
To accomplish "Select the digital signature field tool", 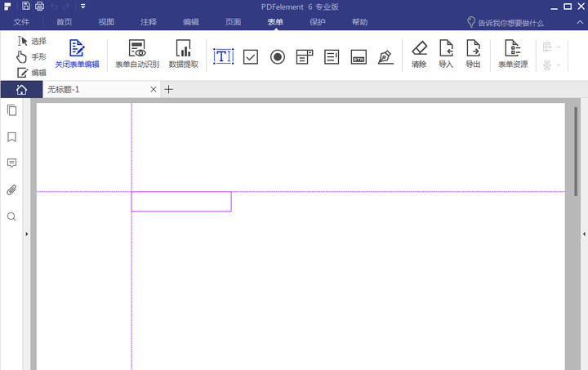I will (x=385, y=57).
